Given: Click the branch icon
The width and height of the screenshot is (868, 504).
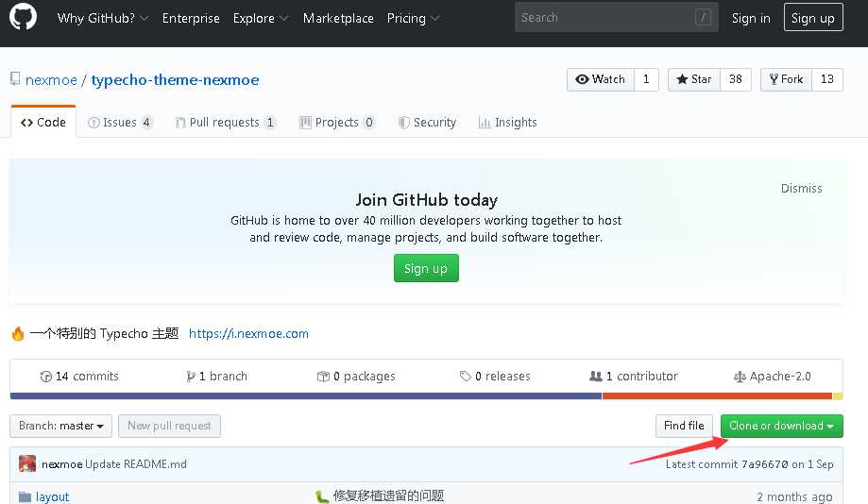Looking at the screenshot, I should pos(191,377).
